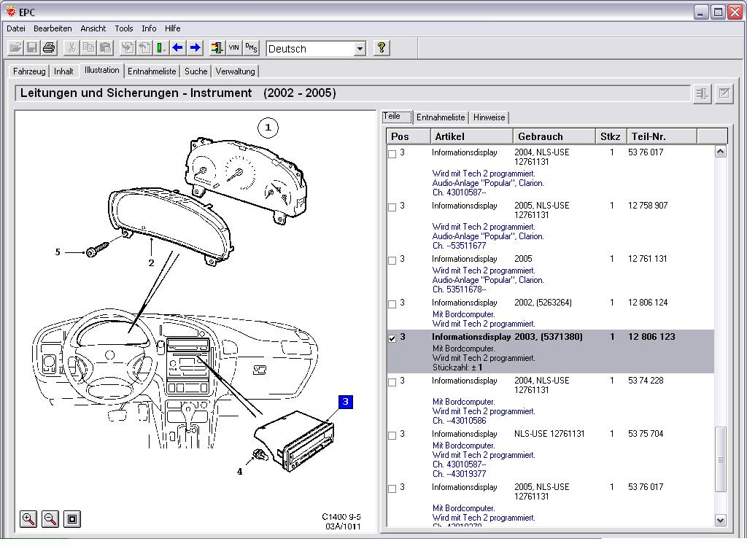Switch to the Fahrzeug tab
The image size is (747, 560).
(29, 71)
